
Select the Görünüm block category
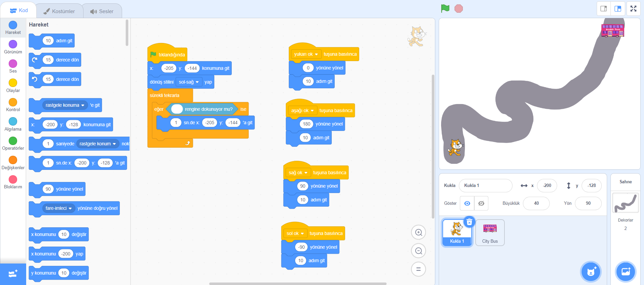[x=13, y=47]
